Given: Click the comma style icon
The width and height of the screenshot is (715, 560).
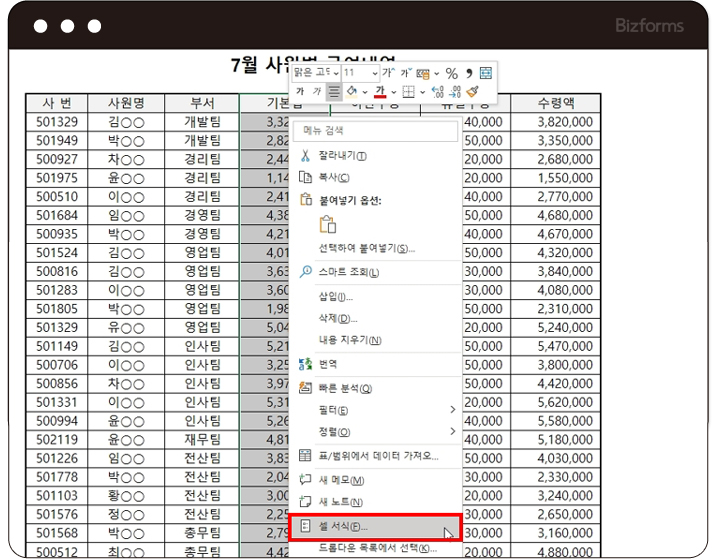Looking at the screenshot, I should pos(469,73).
